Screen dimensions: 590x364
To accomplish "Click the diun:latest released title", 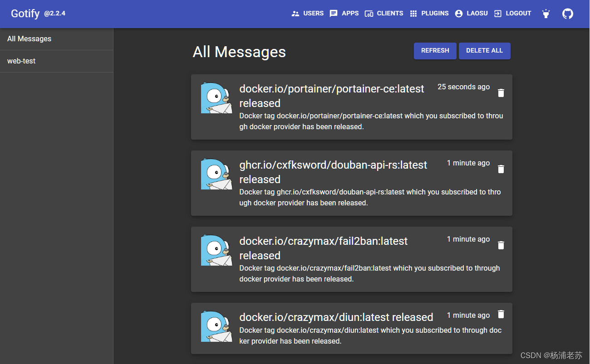I will pyautogui.click(x=336, y=317).
